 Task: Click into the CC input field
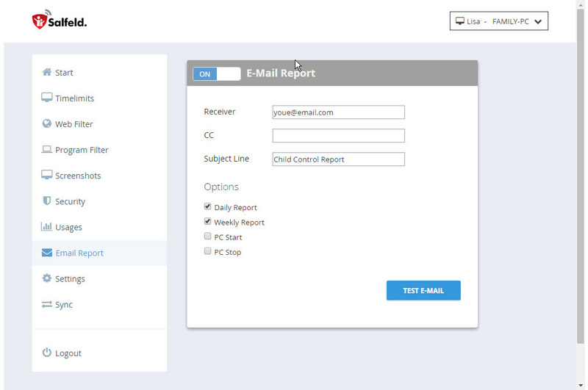pos(338,136)
